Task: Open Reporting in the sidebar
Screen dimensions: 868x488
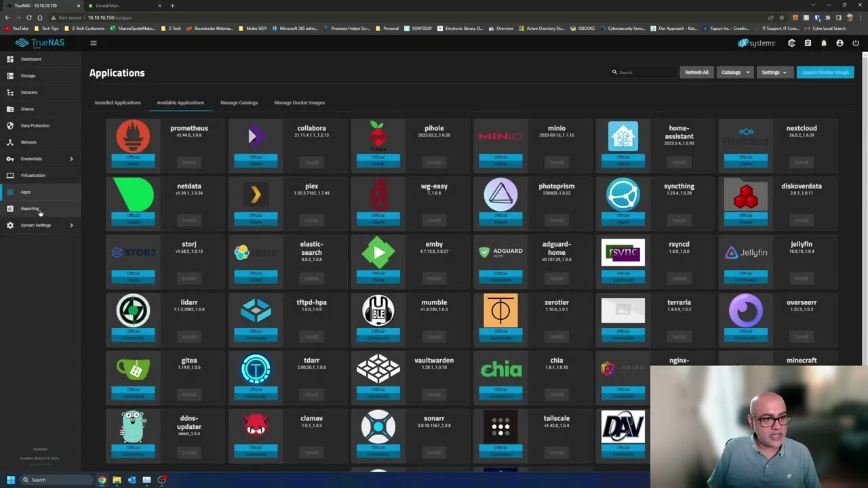Action: [41, 209]
